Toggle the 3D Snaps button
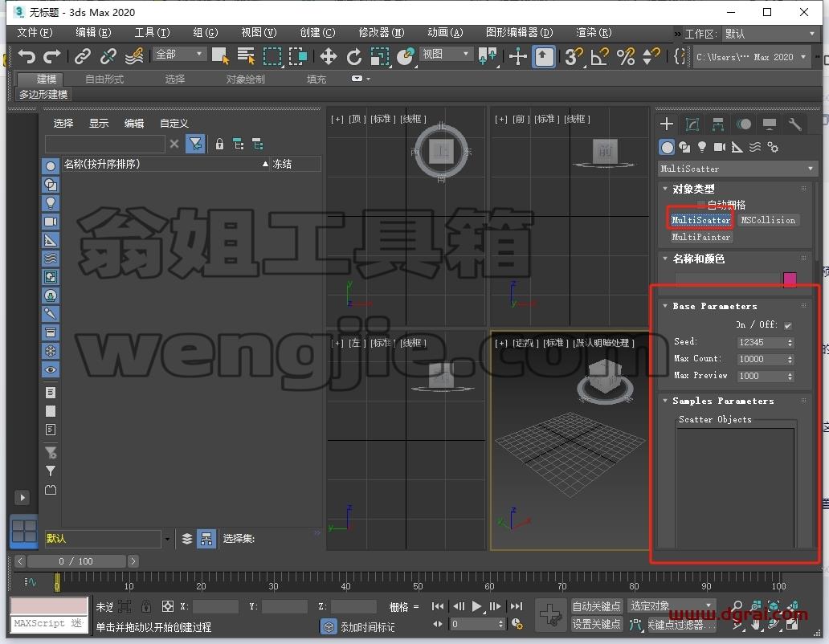829x644 pixels. pyautogui.click(x=573, y=56)
